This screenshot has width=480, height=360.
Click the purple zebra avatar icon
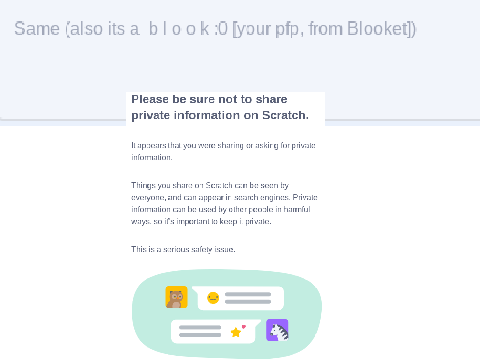click(x=277, y=330)
